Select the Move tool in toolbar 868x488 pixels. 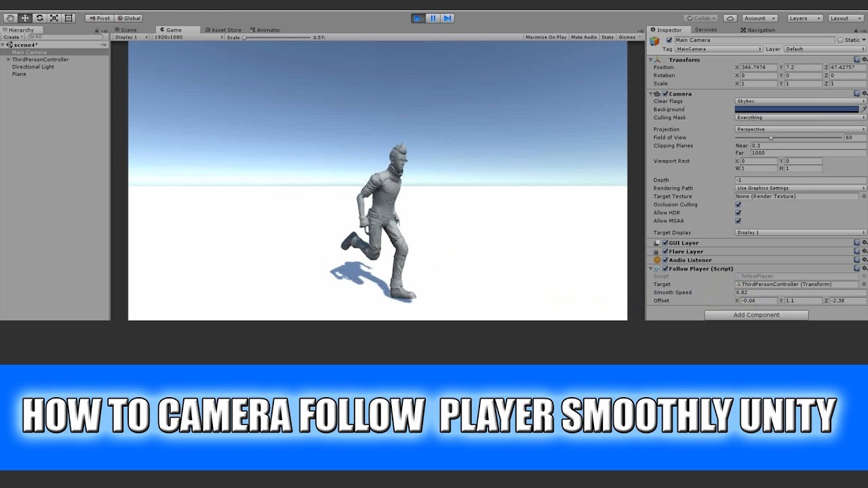click(25, 18)
